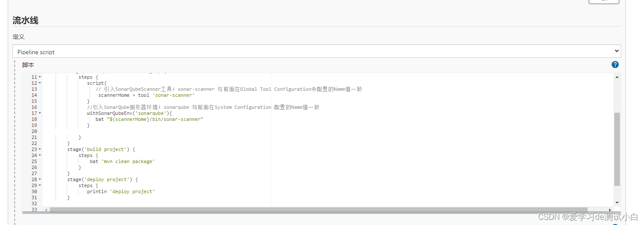
Task: Place cursor in the withSonarQubeEnv('sonarqube'){ line
Action: (x=129, y=113)
